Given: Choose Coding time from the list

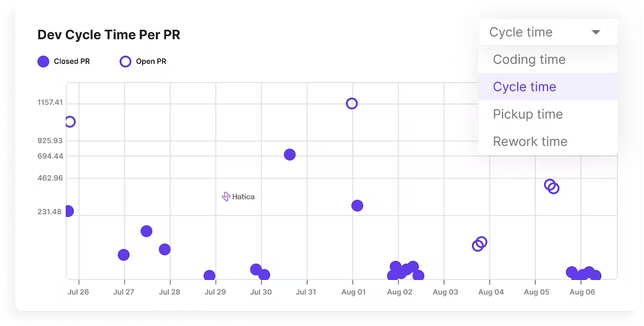Looking at the screenshot, I should [x=548, y=60].
